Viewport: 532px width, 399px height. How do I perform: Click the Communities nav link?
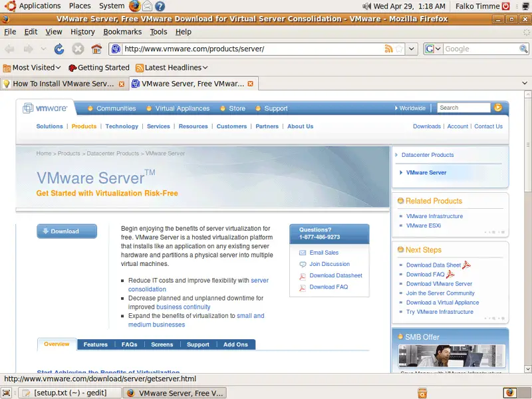[116, 108]
